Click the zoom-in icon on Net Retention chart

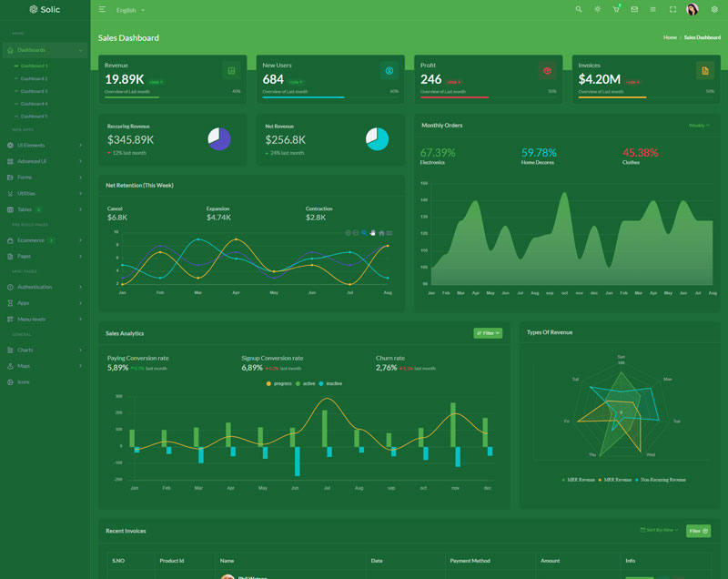(349, 233)
